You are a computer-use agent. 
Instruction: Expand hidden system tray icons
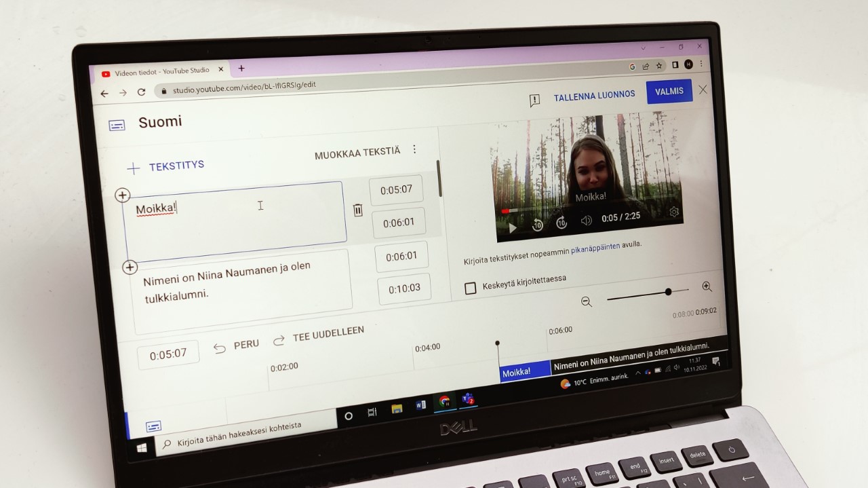click(637, 373)
